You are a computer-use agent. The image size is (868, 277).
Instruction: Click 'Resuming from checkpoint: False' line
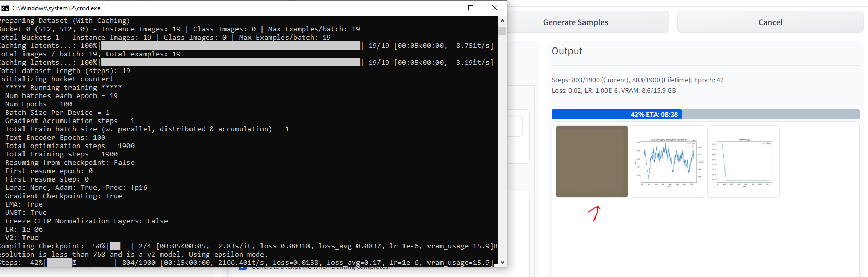(x=70, y=163)
